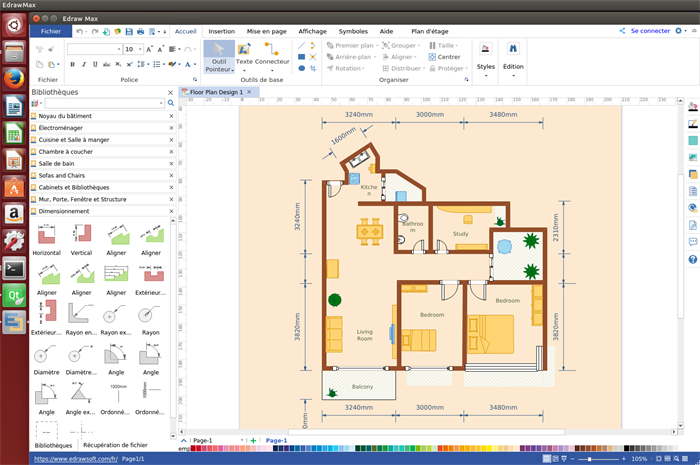Select the rectangle shape tool
This screenshot has width=700, height=465.
coord(301,57)
